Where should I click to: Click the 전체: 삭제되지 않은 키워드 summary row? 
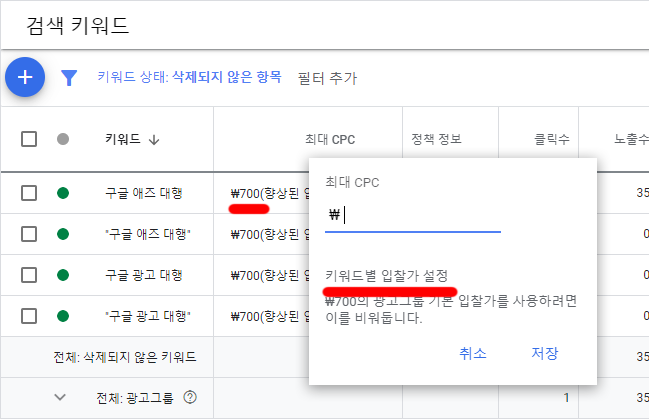[x=125, y=357]
